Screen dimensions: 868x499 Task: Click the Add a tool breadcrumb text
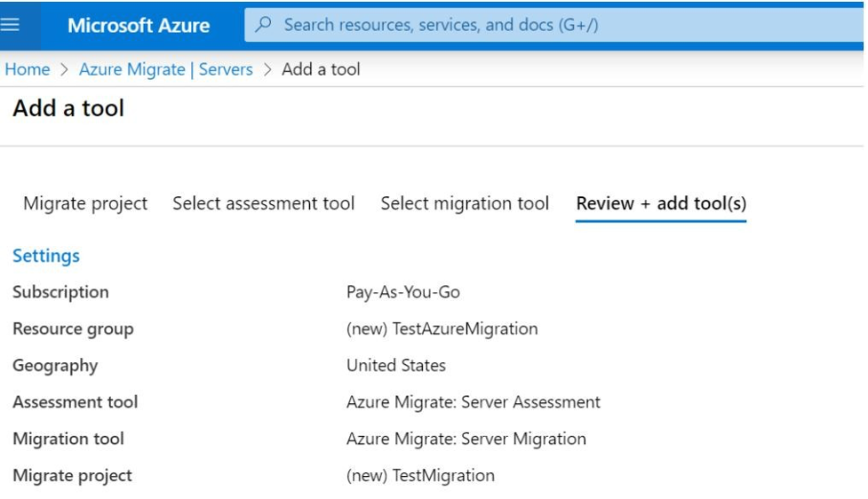pyautogui.click(x=321, y=70)
